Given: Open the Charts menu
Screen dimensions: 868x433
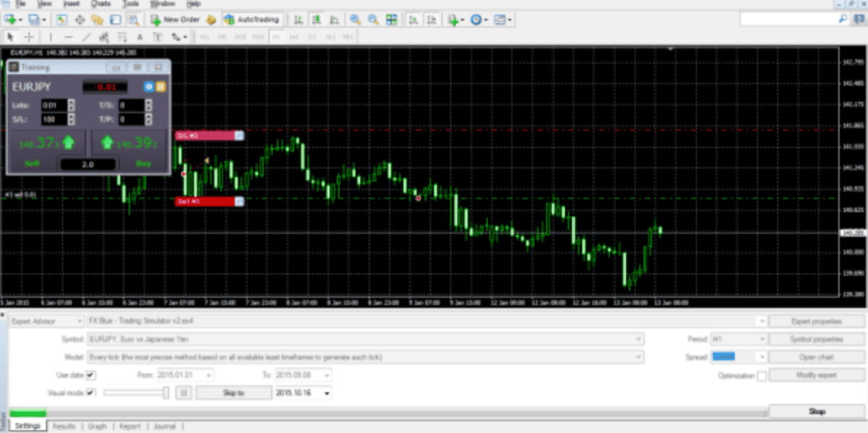Looking at the screenshot, I should point(101,4).
